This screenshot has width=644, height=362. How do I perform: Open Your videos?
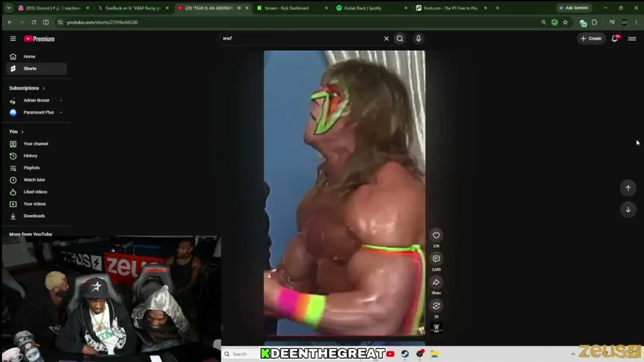[36, 204]
